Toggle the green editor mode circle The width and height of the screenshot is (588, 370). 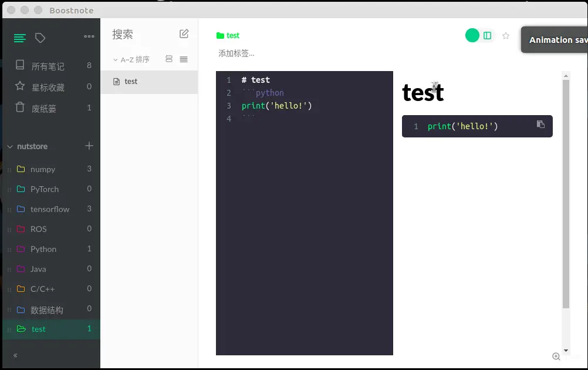point(472,35)
